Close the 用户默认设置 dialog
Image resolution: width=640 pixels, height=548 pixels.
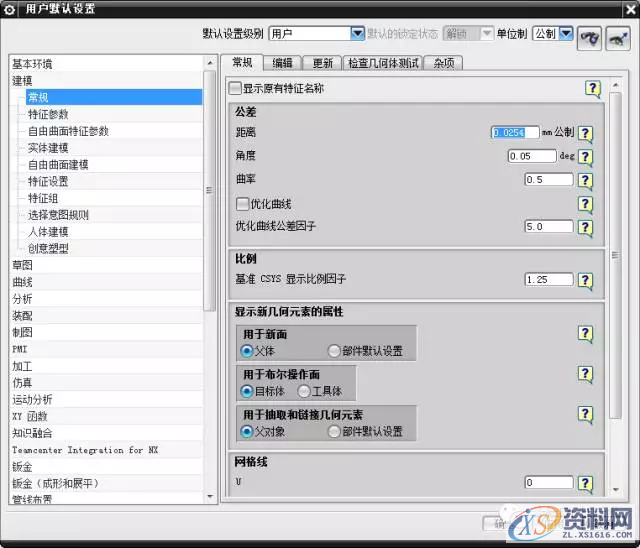(631, 10)
